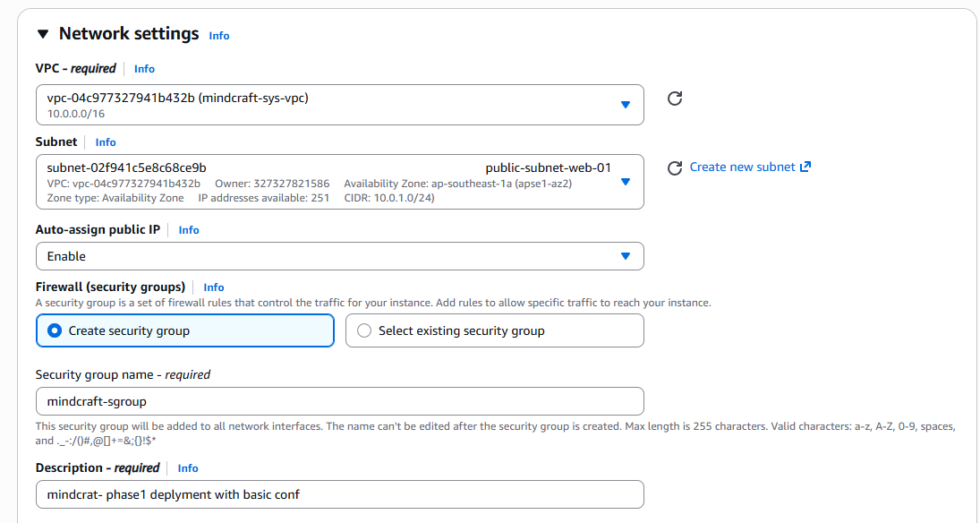The image size is (980, 523).
Task: Open the Info link beside Network settings
Action: 218,36
